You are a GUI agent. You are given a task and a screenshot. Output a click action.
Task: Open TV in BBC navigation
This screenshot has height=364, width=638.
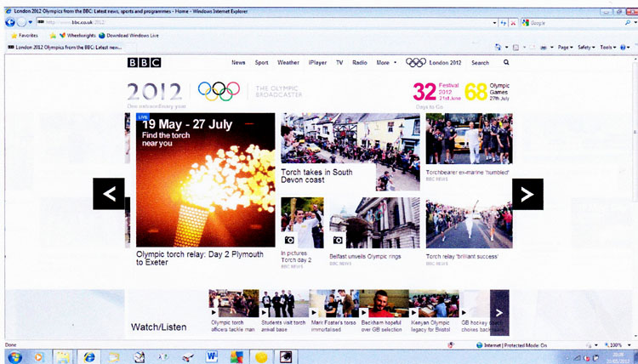point(339,63)
